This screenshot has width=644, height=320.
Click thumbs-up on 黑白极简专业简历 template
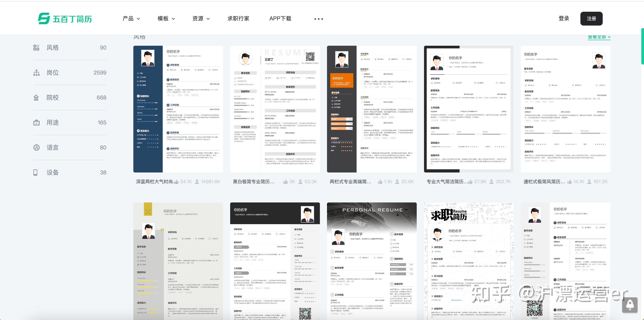[x=285, y=182]
